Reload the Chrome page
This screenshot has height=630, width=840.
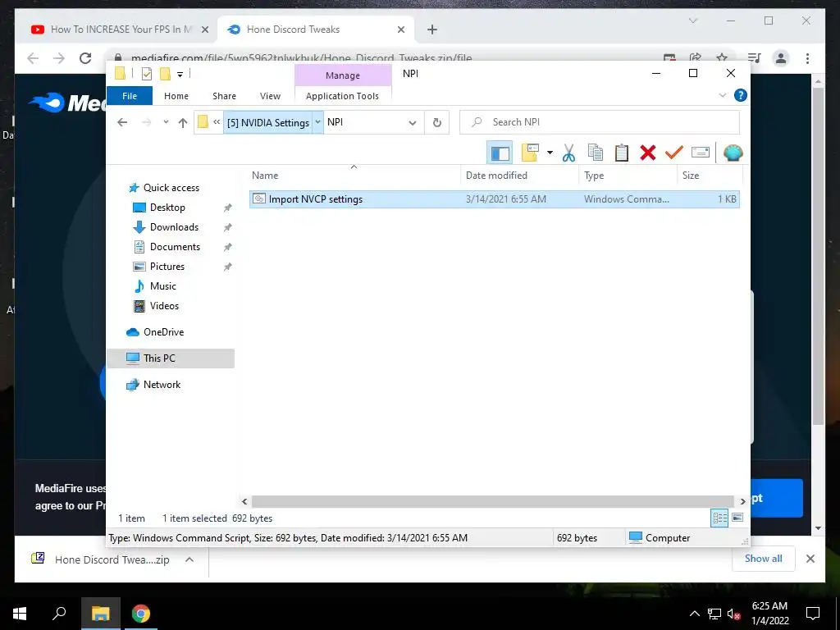(85, 58)
